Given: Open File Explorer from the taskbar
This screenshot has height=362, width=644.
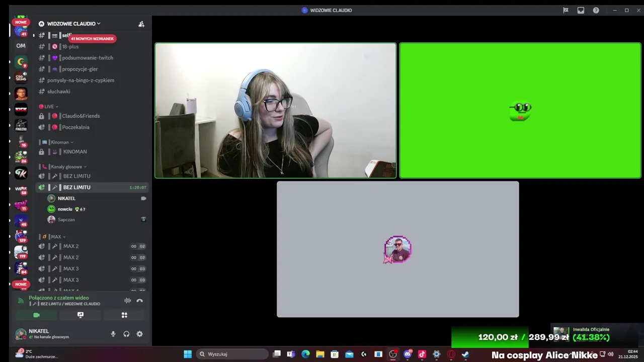Looking at the screenshot, I should coord(320,354).
